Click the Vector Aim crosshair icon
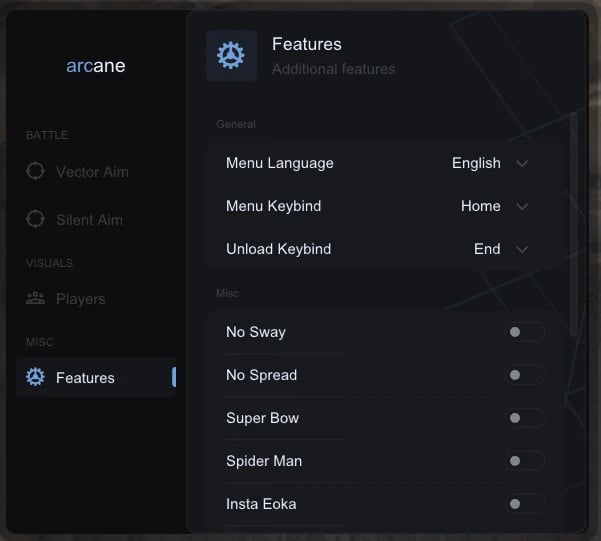Screen dimensions: 601x541 (36, 171)
